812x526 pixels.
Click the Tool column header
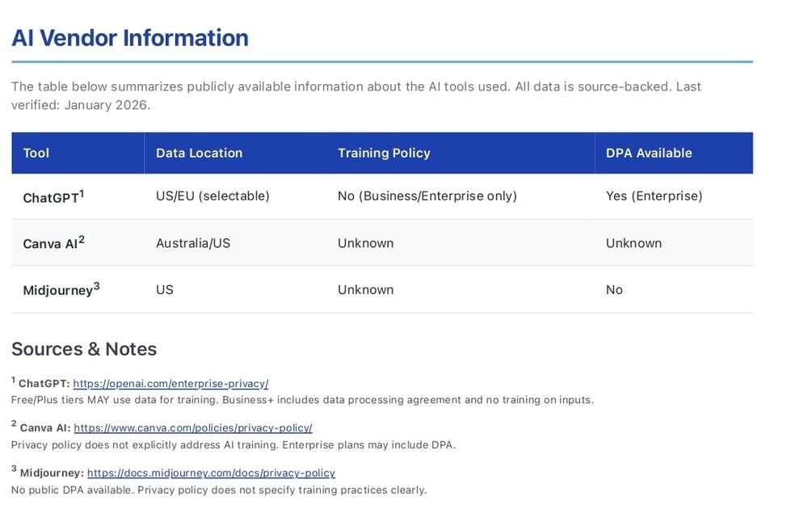point(36,153)
